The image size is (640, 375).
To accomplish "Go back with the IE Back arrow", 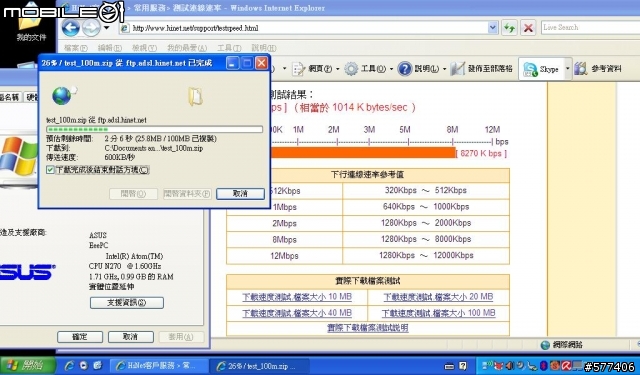I will [71, 28].
